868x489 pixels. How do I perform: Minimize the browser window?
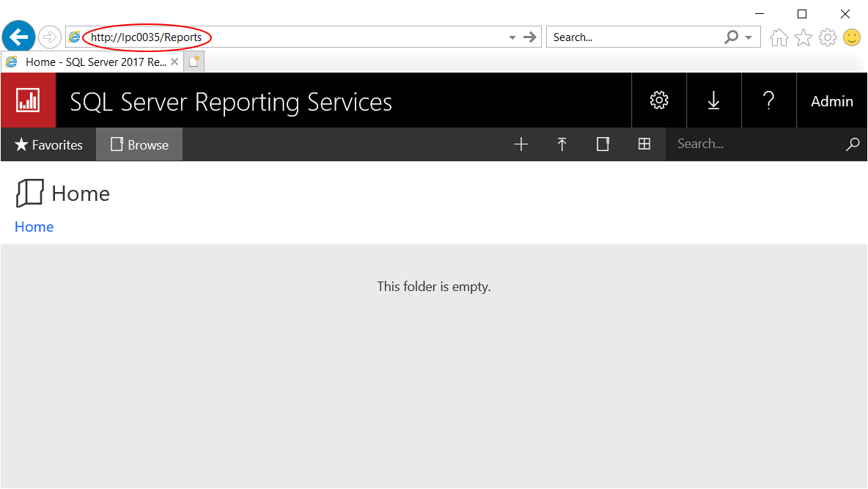coord(759,14)
